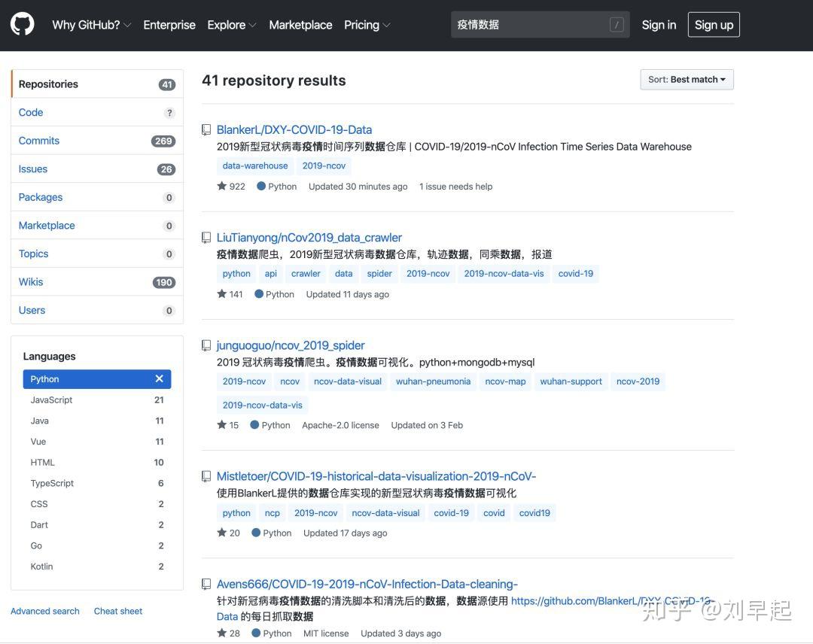Open the Sort: Best match dropdown

coord(686,79)
